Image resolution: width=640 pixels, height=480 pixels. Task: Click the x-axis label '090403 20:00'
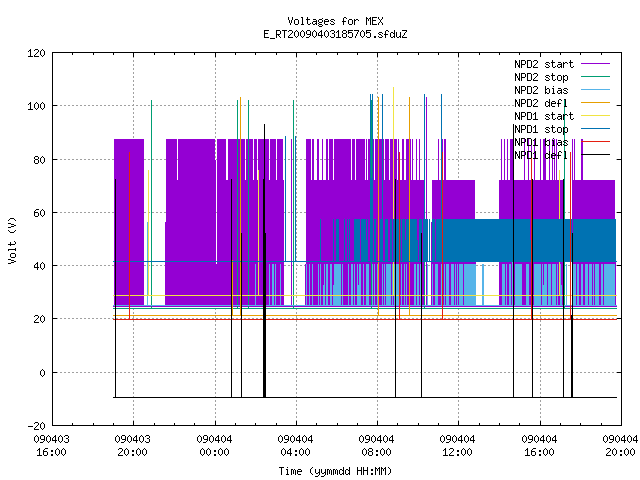coord(133,446)
